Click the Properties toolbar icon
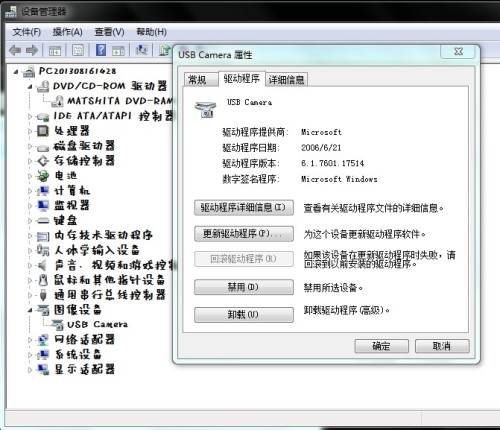This screenshot has height=430, width=500. tap(78, 50)
